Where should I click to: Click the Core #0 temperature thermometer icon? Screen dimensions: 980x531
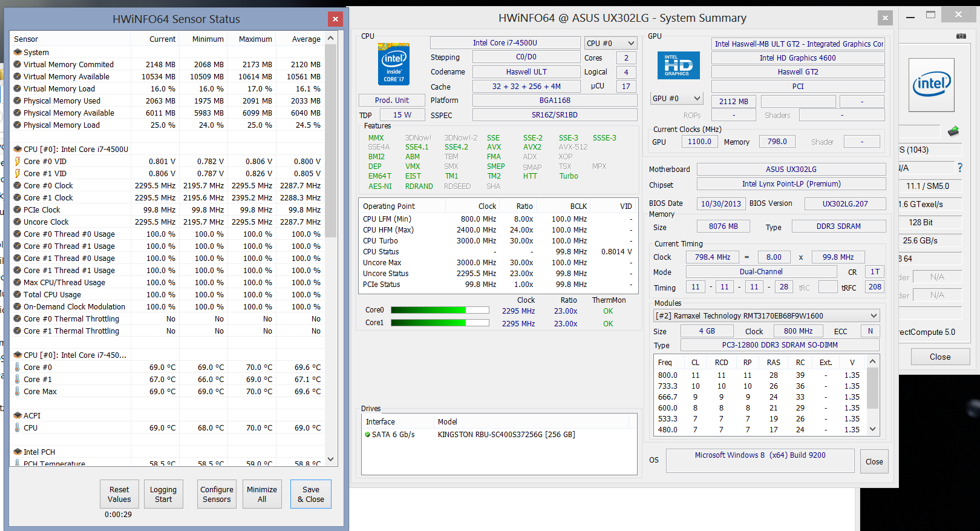pyautogui.click(x=18, y=367)
